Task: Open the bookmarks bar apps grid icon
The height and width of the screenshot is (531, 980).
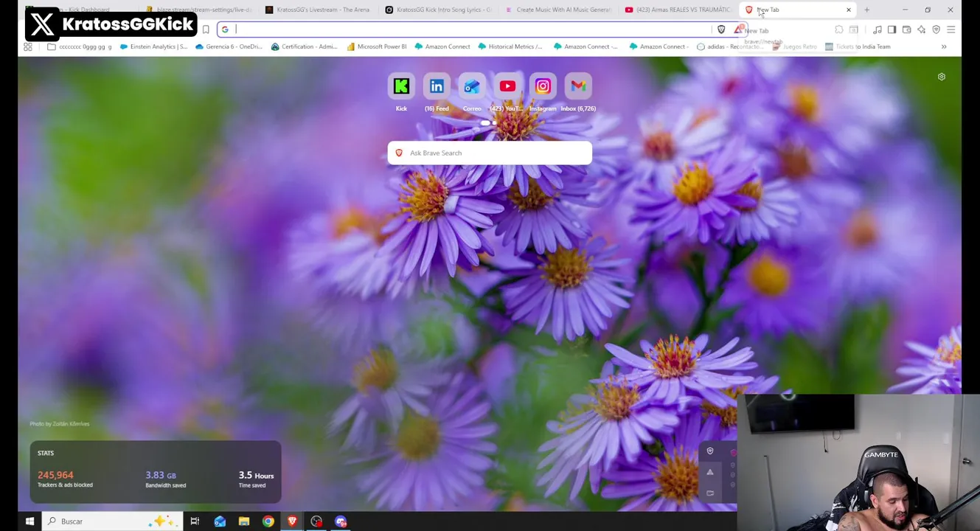Action: pos(28,46)
